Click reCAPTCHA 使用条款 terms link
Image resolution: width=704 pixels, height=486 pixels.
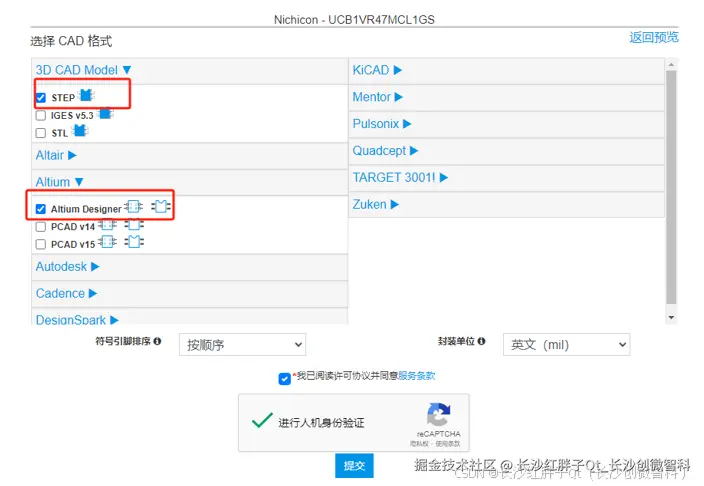448,444
